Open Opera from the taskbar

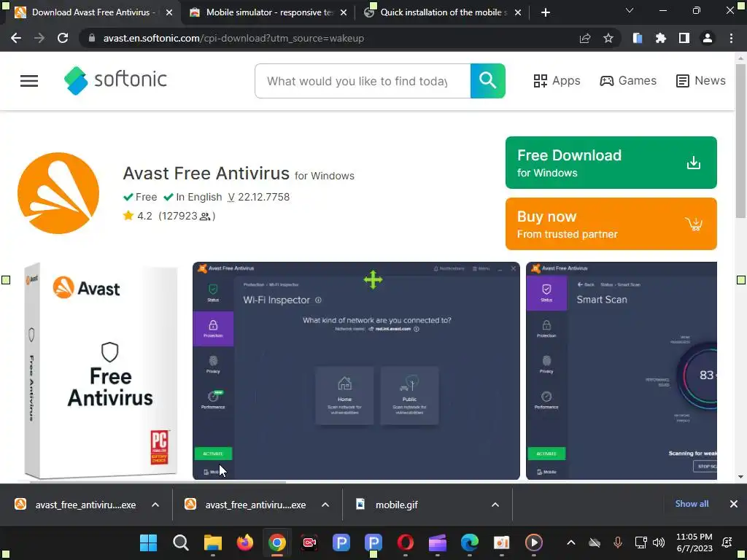(405, 542)
